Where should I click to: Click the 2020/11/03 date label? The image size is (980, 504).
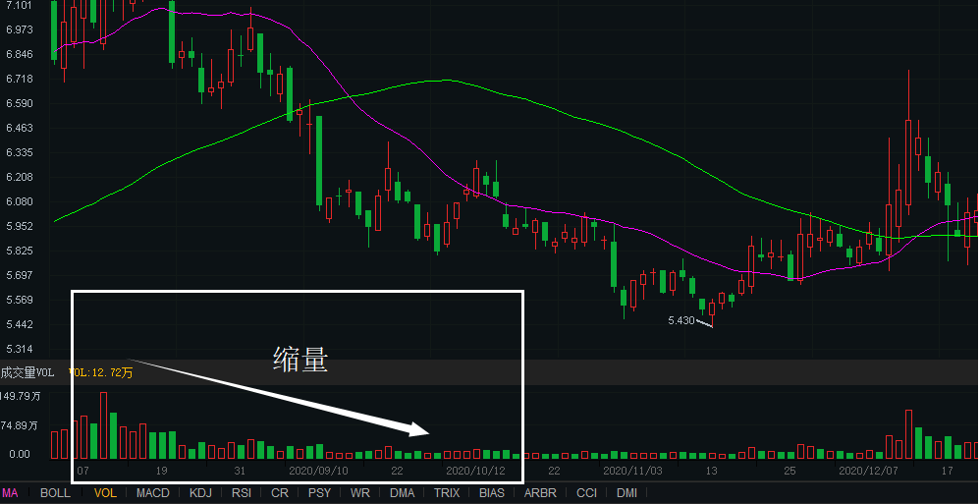click(632, 471)
